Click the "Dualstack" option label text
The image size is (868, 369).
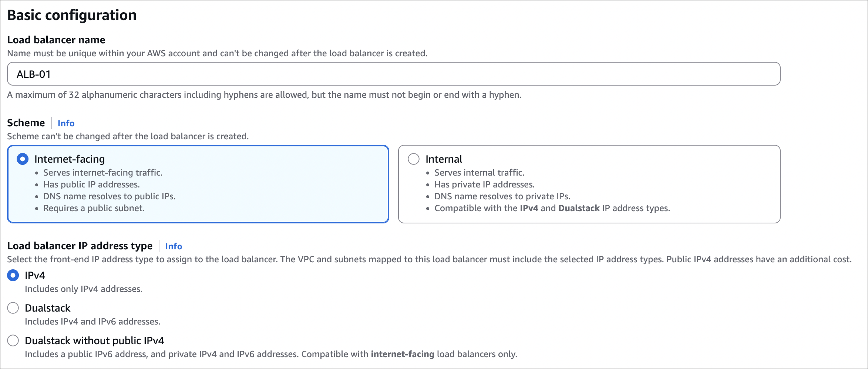[x=47, y=308]
